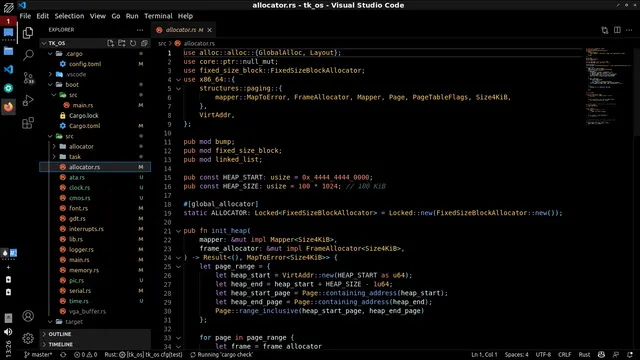Open errors and warnings count
640x360 pixels.
click(x=85, y=355)
